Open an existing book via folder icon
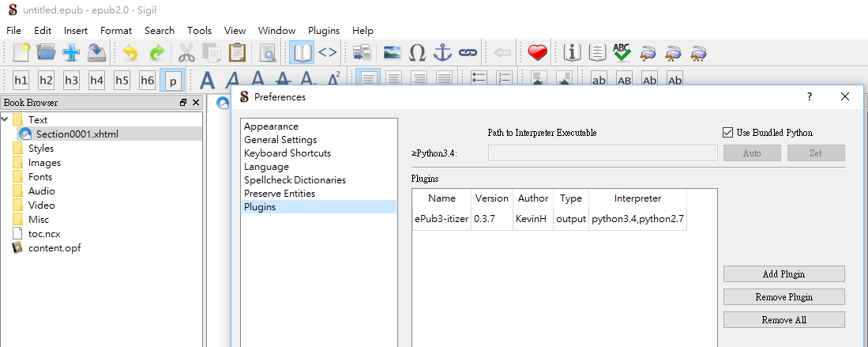Viewport: 868px width, 347px height. coord(47,53)
